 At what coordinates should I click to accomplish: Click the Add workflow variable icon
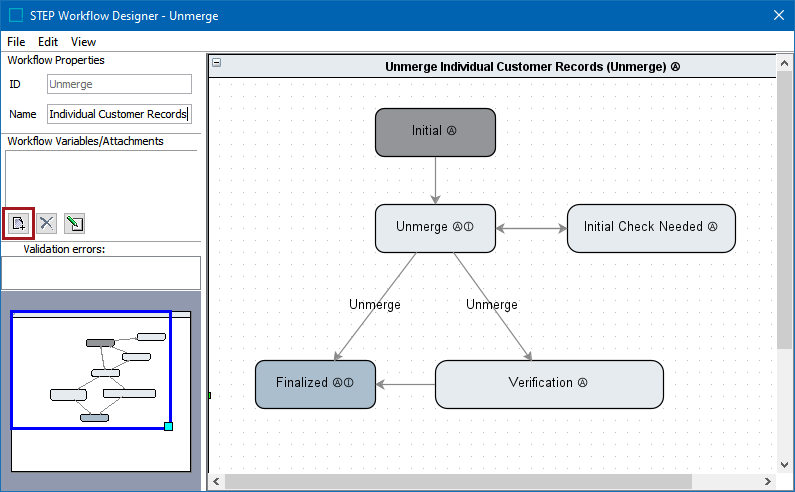(19, 223)
